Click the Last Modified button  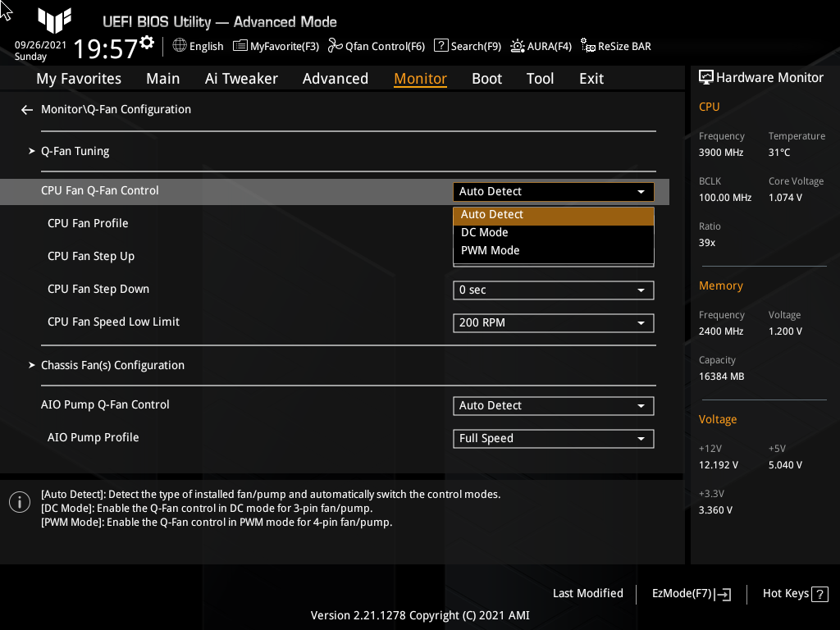pyautogui.click(x=587, y=593)
